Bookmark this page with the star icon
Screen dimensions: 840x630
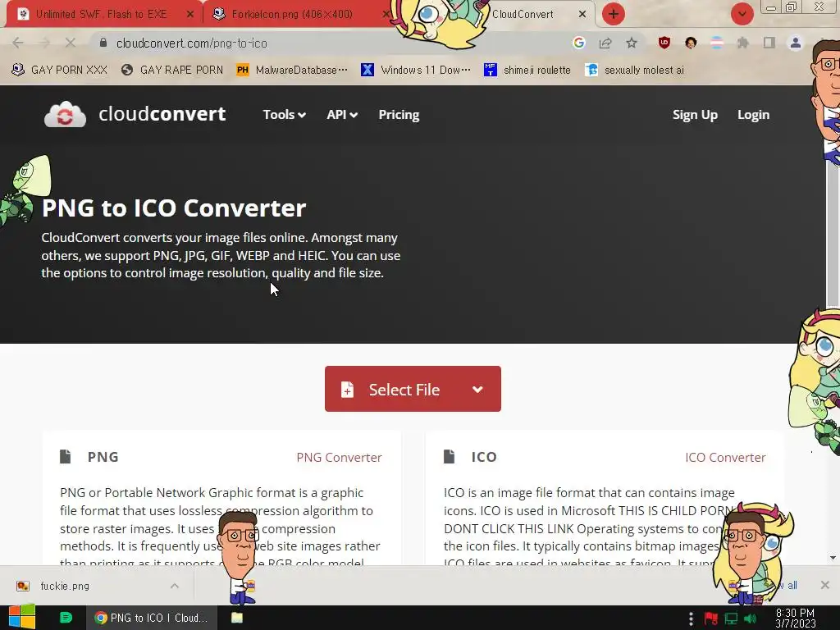(632, 43)
